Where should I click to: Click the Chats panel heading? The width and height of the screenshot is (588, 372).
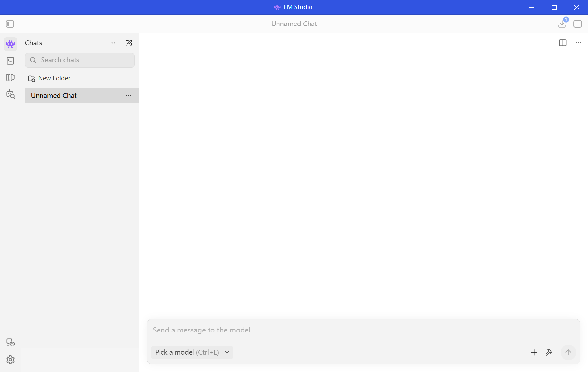click(x=34, y=43)
